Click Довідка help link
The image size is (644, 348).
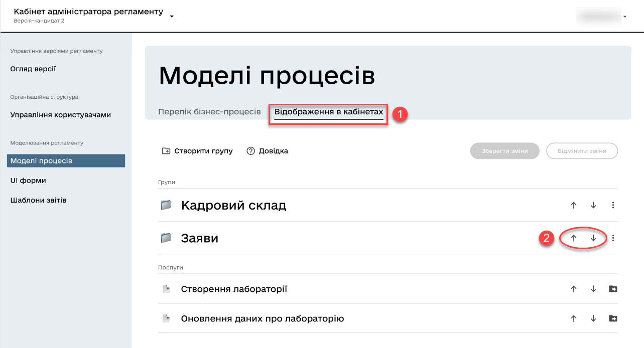(x=267, y=151)
